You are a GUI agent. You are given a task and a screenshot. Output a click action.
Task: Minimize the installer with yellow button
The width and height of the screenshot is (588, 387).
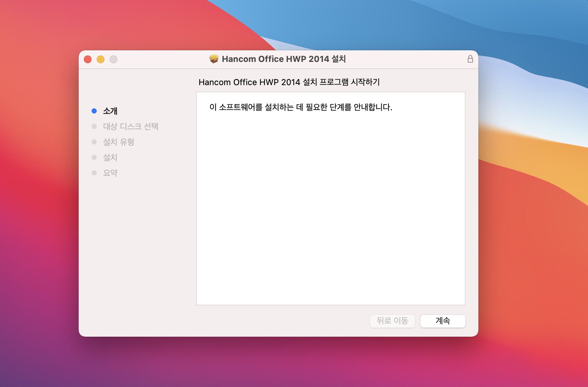[101, 59]
